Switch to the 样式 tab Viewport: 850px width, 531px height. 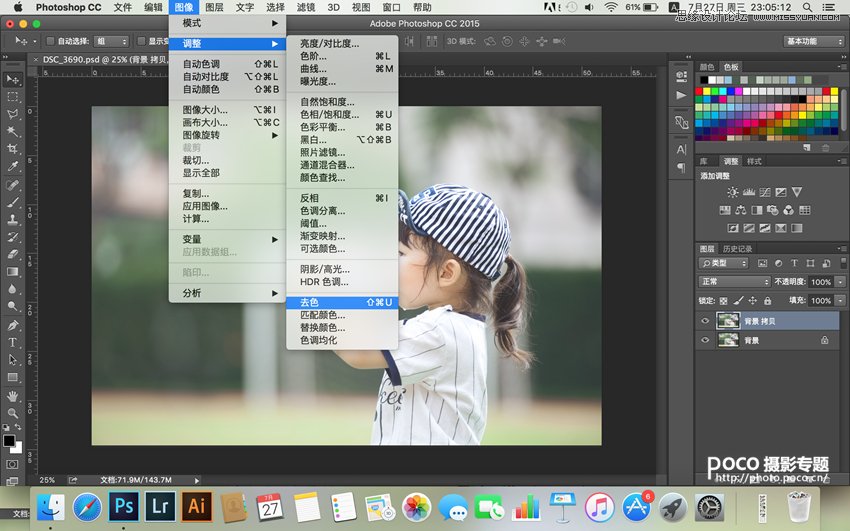tap(754, 161)
